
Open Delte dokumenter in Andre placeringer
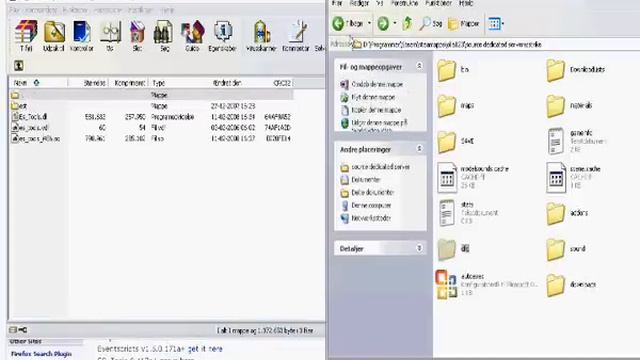[x=367, y=192]
